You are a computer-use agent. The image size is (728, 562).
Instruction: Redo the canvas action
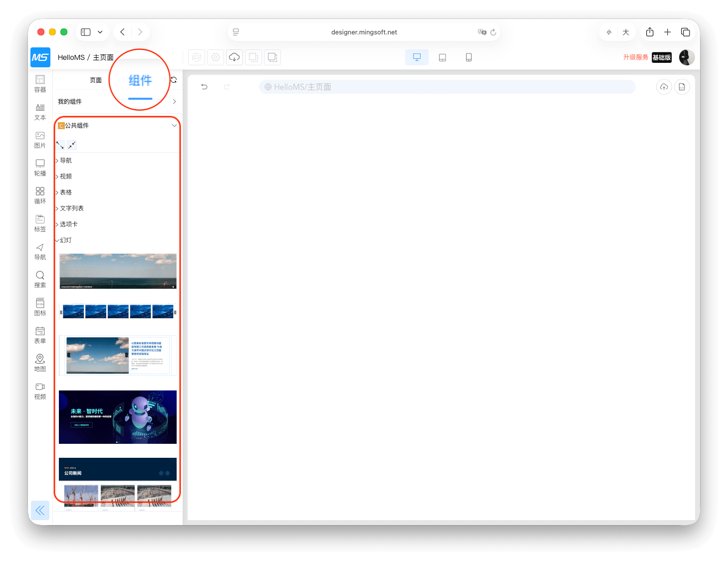tap(227, 87)
